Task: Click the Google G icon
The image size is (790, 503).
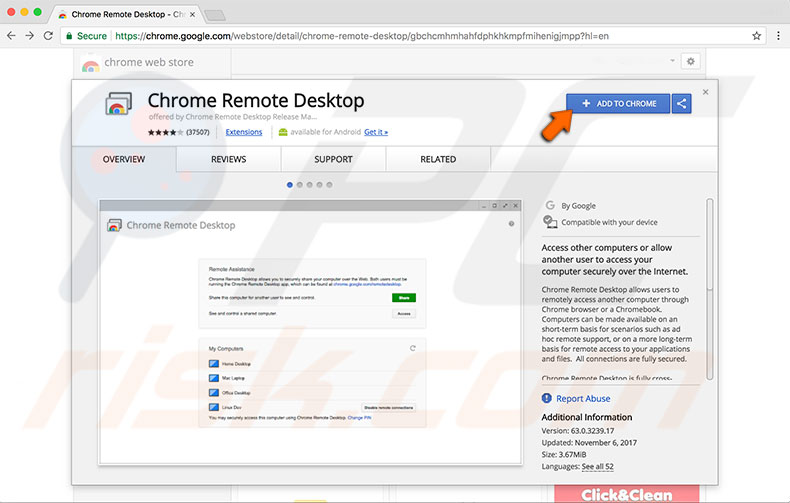Action: click(550, 205)
